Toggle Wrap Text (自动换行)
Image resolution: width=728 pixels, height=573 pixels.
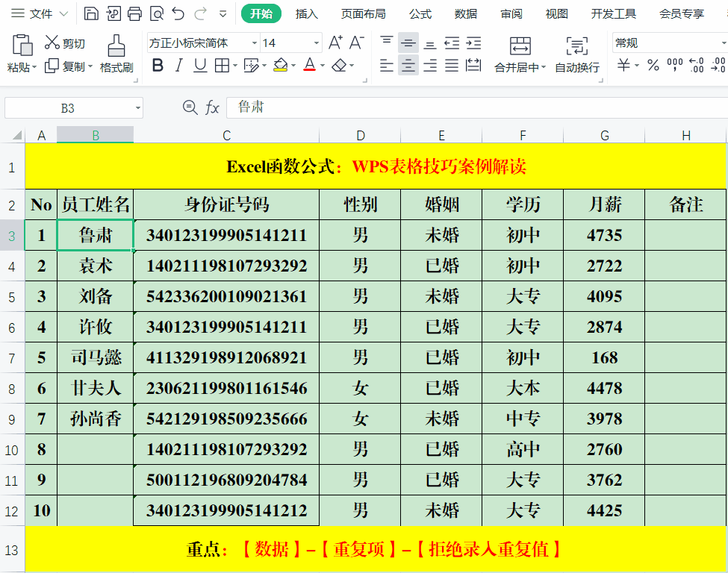[x=576, y=54]
